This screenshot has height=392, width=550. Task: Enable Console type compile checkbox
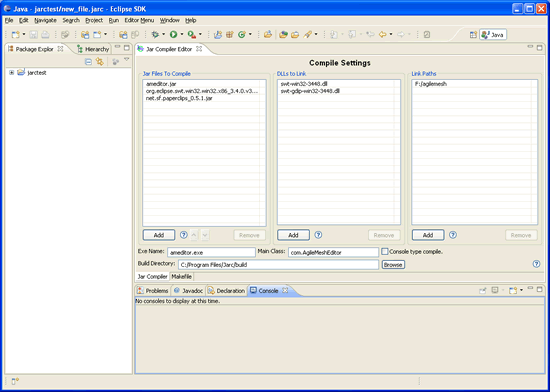385,251
